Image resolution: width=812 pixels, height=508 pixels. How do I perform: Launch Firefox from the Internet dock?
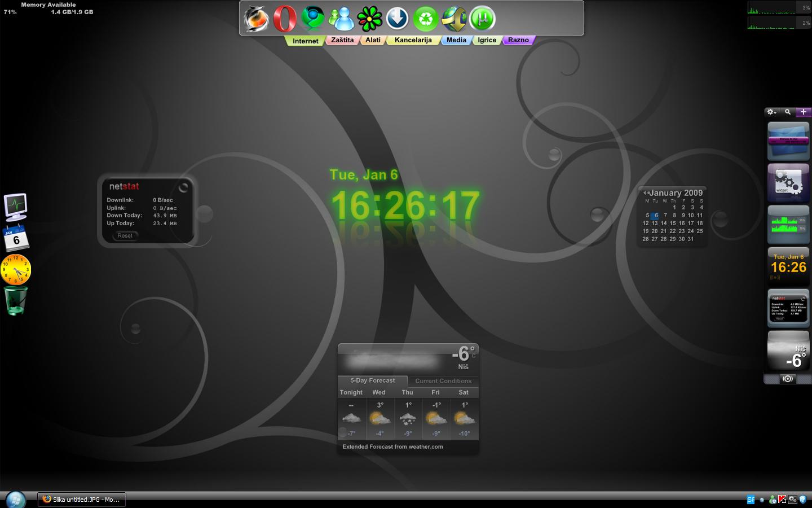pos(256,19)
